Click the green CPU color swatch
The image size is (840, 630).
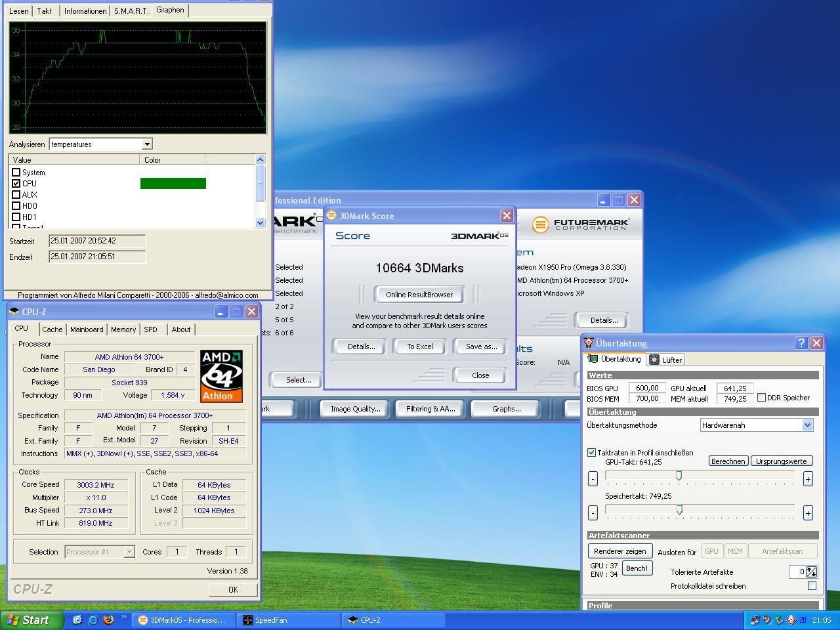pyautogui.click(x=173, y=184)
